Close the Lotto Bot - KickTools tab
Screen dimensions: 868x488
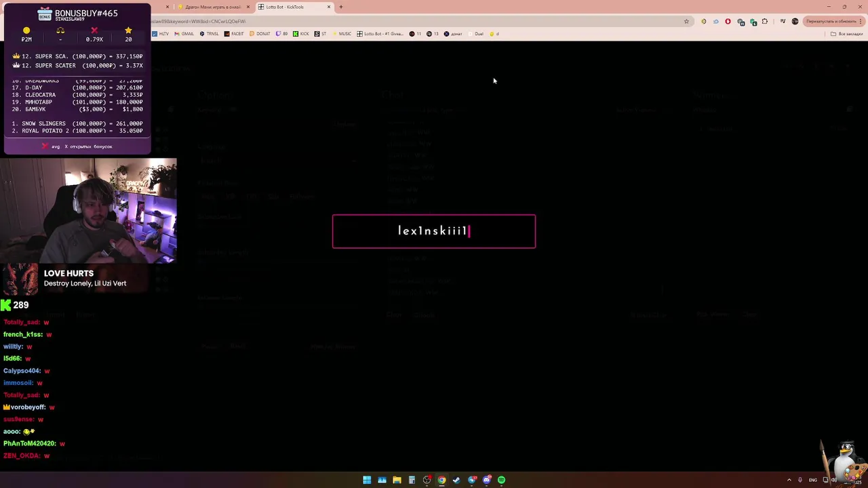point(329,7)
